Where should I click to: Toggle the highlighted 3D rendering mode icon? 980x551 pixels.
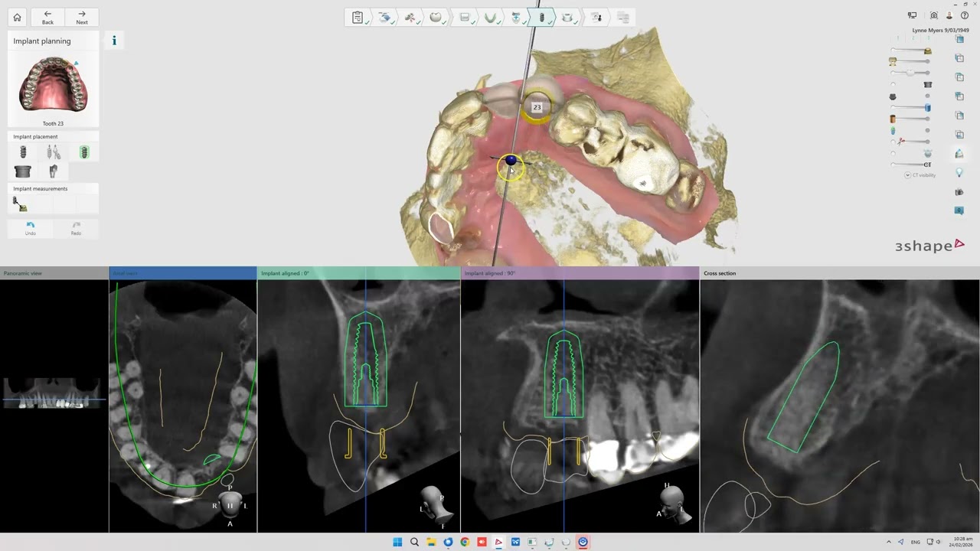point(959,154)
